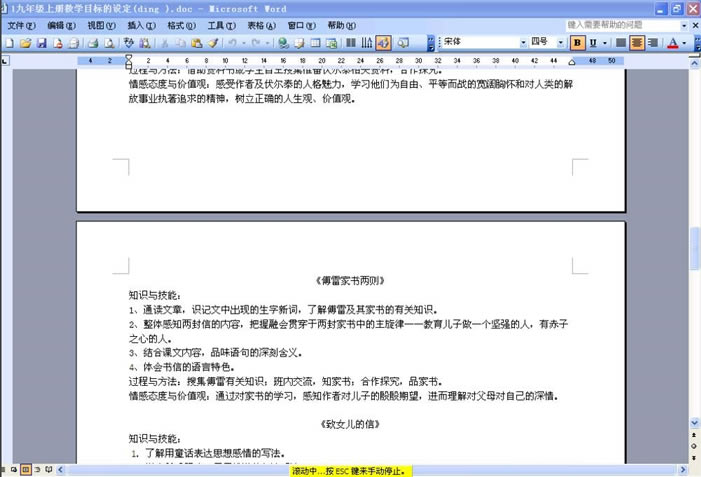Open the Redo history dropdown arrow
Image resolution: width=701 pixels, height=477 pixels.
267,43
